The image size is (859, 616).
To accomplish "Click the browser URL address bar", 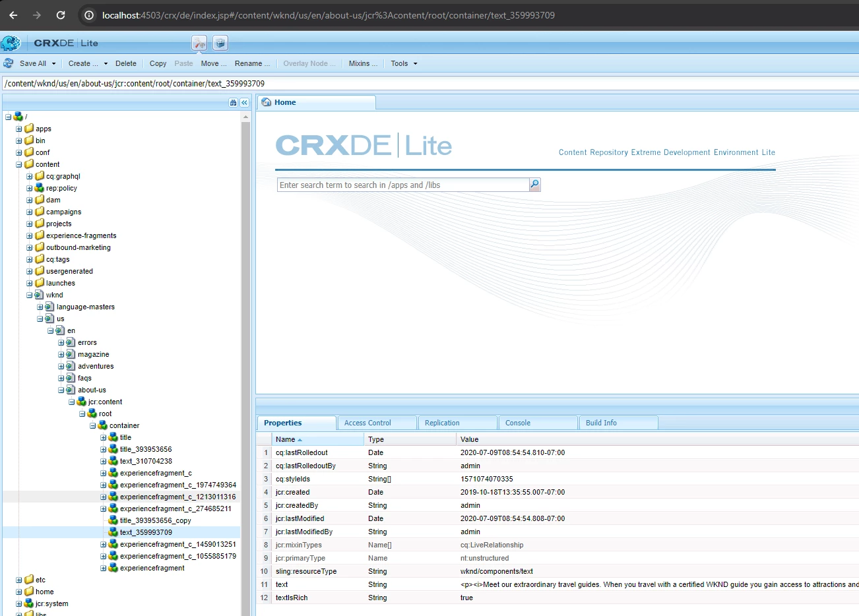I will [x=328, y=15].
